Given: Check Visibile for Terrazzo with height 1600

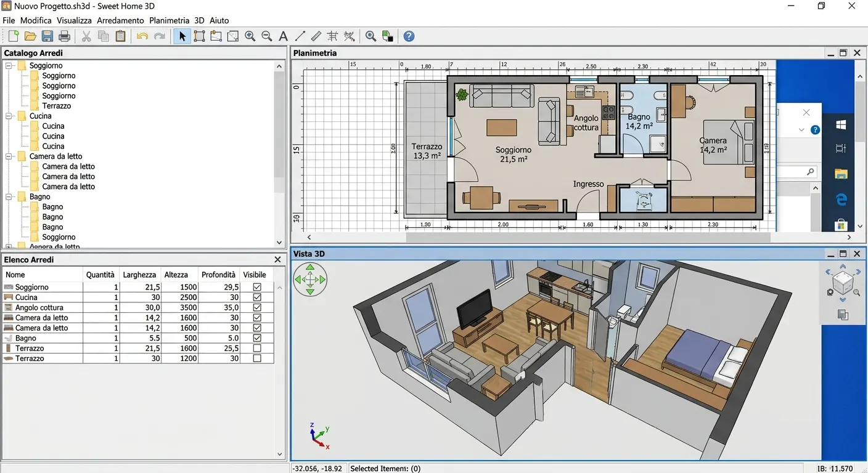Looking at the screenshot, I should pos(257,348).
